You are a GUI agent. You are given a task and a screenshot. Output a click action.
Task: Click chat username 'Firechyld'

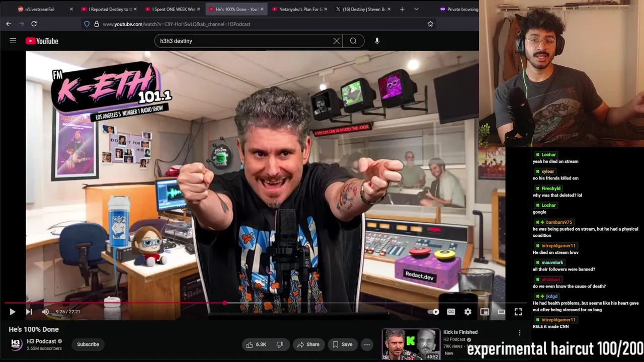coord(551,189)
